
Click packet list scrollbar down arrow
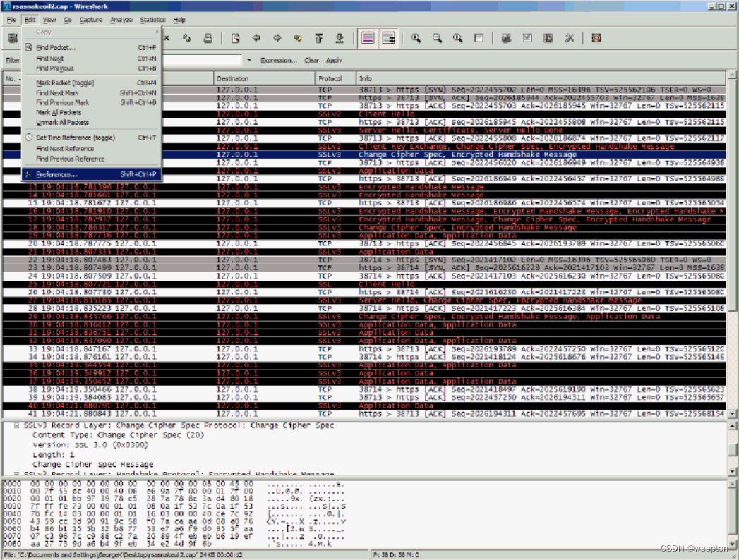pyautogui.click(x=732, y=414)
